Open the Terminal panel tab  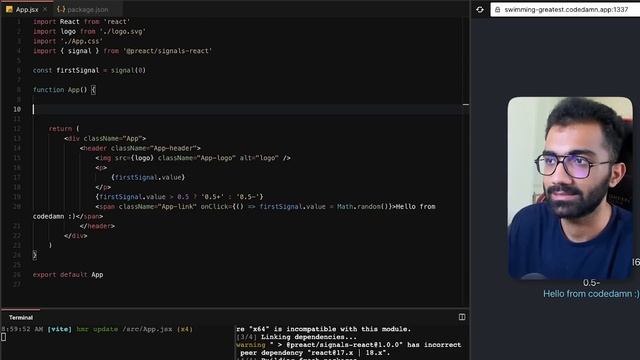coord(21,317)
